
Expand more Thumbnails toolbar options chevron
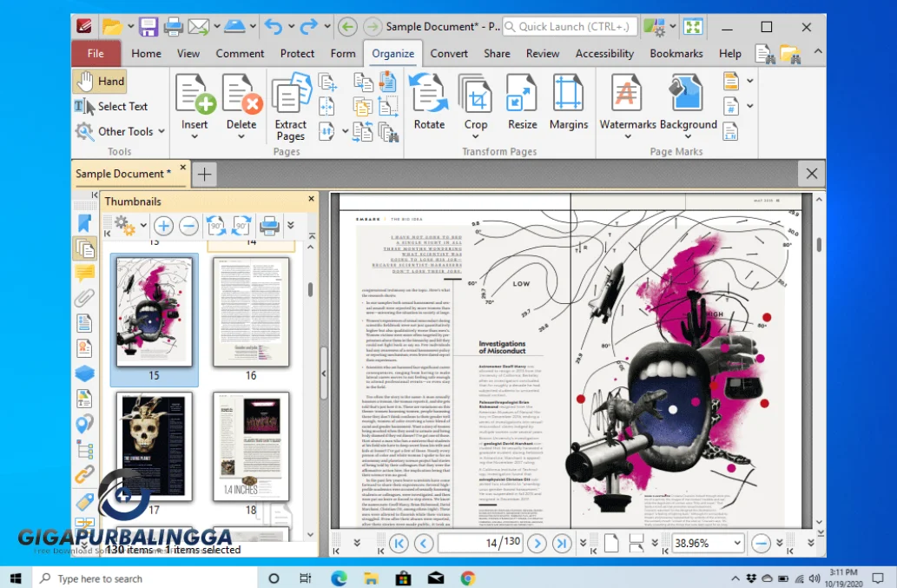[x=291, y=225]
